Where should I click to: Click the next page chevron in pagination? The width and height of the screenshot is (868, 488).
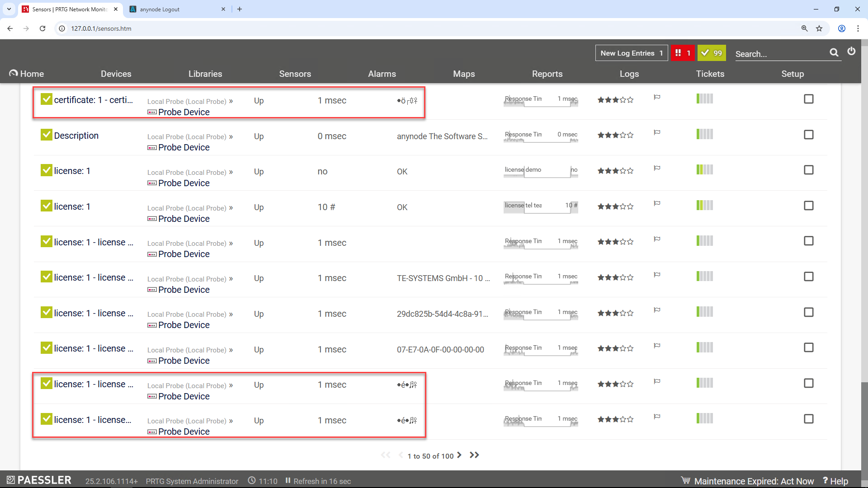(x=459, y=455)
